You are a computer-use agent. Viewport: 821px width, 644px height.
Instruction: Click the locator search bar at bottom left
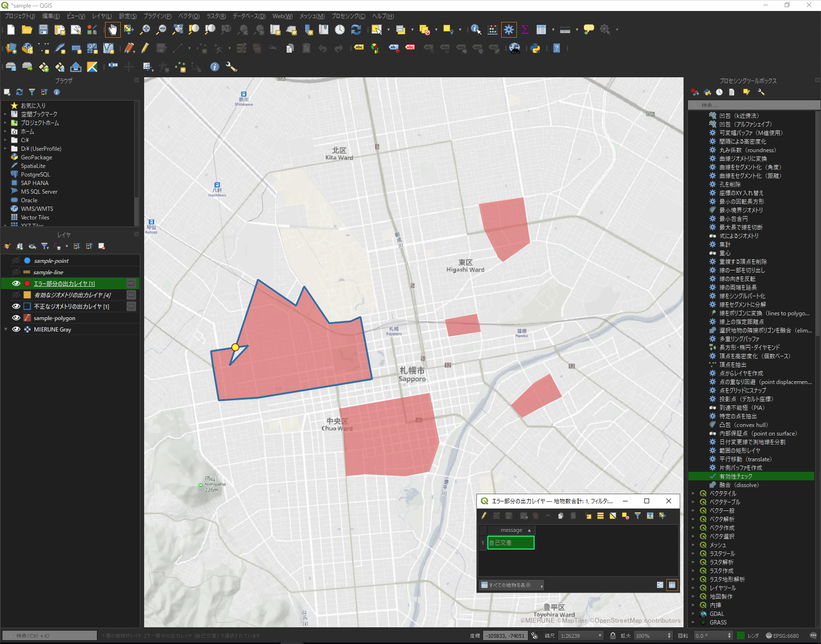pyautogui.click(x=50, y=635)
